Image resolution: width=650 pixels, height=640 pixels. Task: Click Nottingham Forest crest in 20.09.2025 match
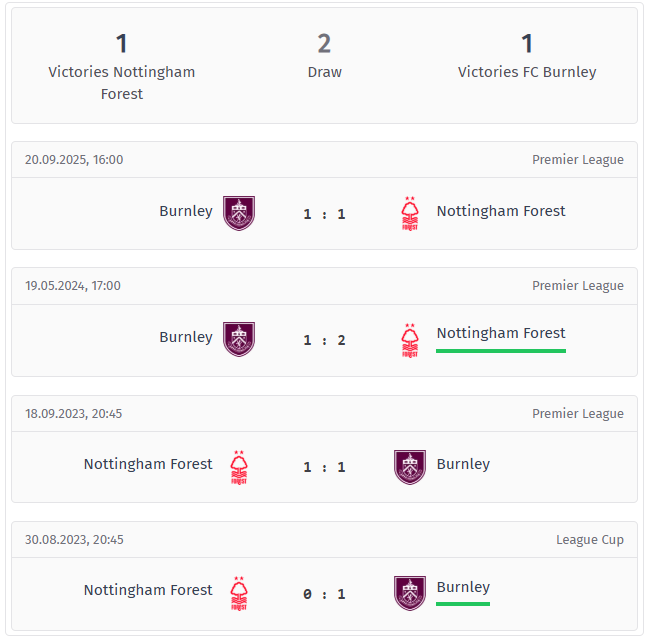tap(409, 213)
